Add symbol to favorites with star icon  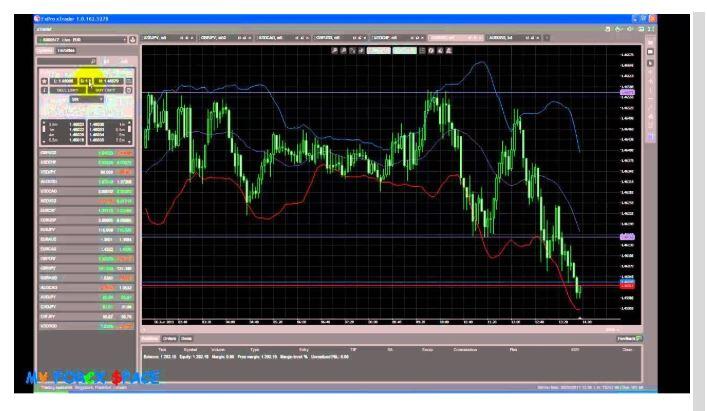click(44, 81)
